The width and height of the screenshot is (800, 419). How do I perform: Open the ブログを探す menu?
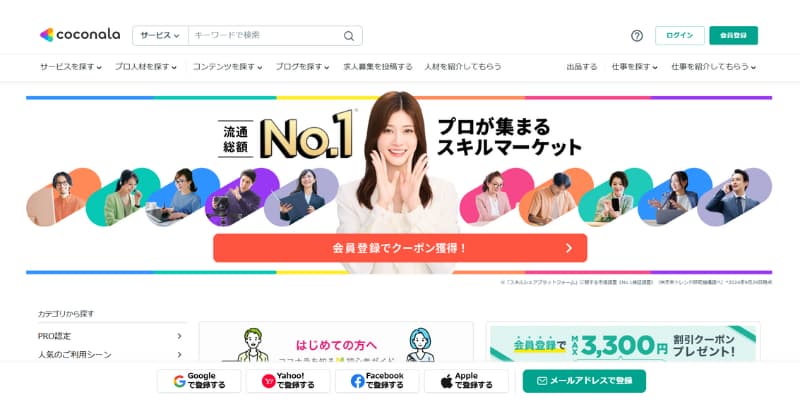tap(302, 67)
